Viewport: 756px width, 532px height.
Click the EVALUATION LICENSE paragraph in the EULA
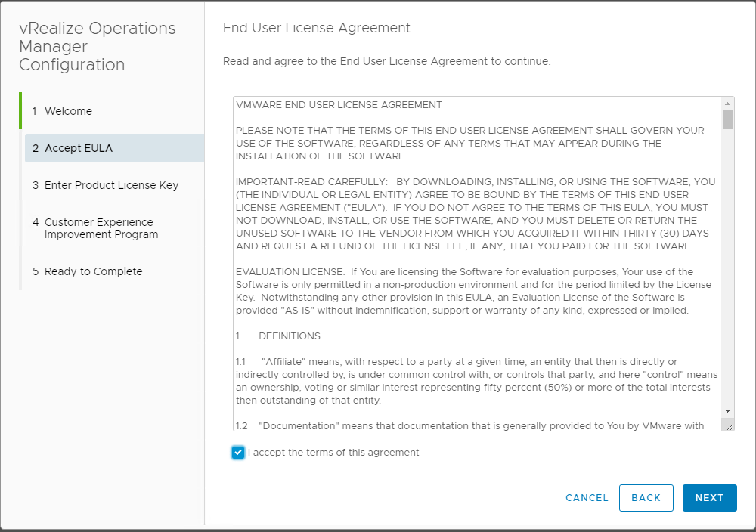tap(473, 291)
